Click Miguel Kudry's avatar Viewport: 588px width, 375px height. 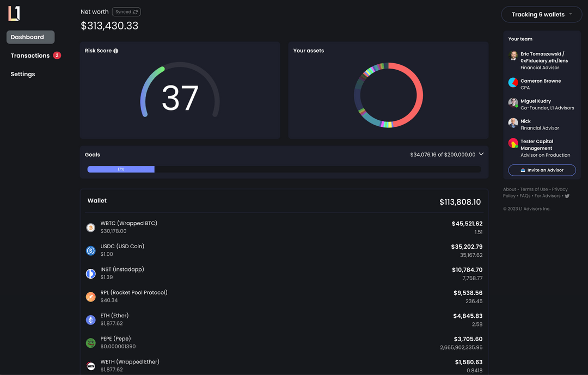point(513,103)
